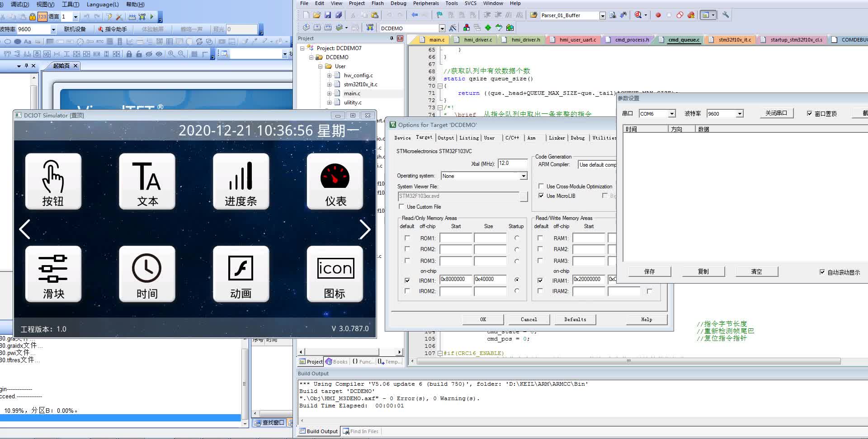This screenshot has height=439, width=868.
Task: Click OK in Options for Target dialog
Action: tap(483, 319)
